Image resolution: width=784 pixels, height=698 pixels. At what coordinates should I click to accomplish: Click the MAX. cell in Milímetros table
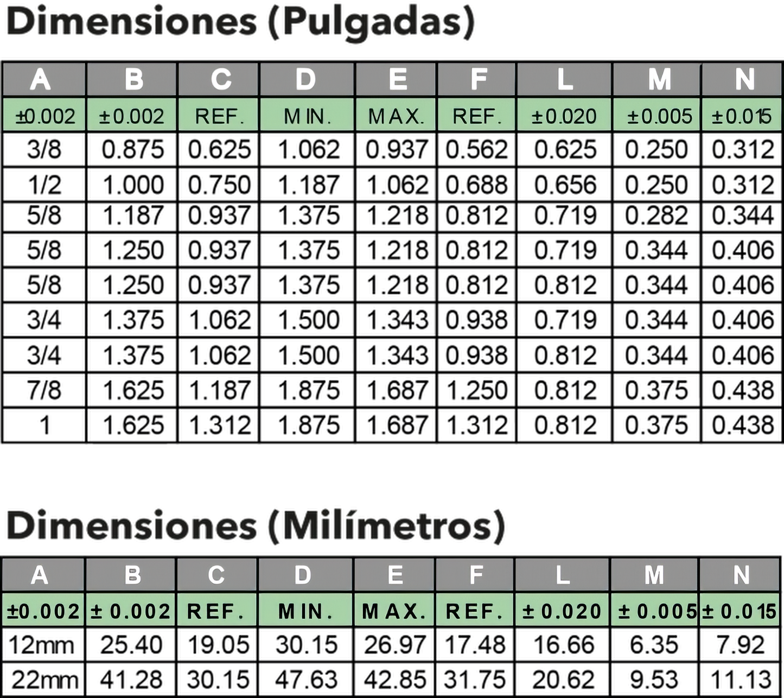(394, 611)
